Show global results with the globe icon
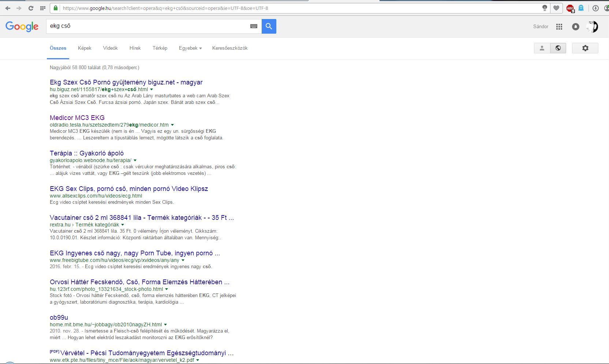 pos(558,48)
